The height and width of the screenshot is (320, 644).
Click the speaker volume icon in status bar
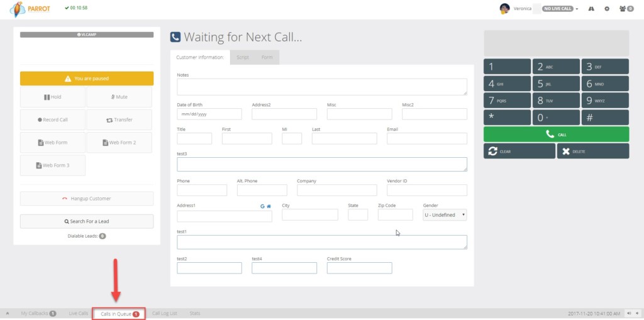pos(629,314)
